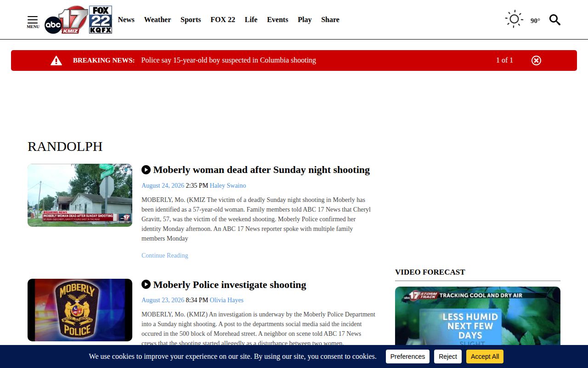This screenshot has width=588, height=368.
Task: Open the Events menu
Action: click(x=277, y=20)
